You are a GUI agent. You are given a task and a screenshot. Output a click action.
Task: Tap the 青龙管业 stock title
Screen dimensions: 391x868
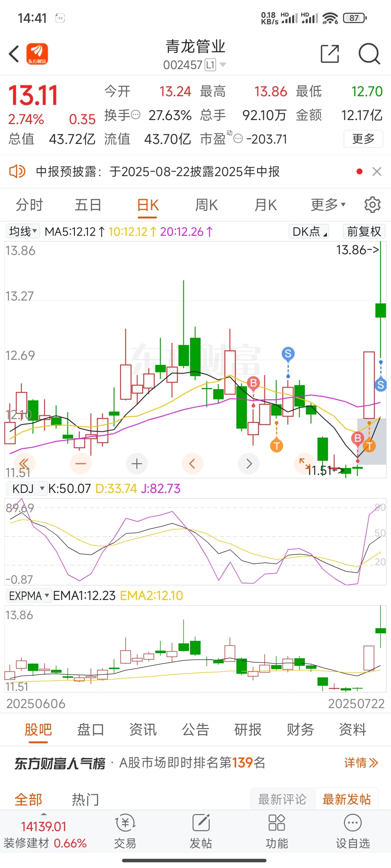195,47
